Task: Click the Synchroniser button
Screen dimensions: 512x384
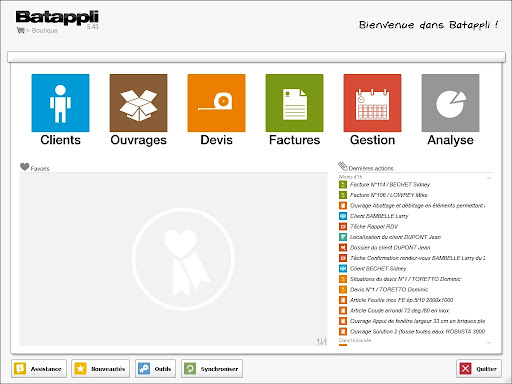Action: [x=212, y=369]
